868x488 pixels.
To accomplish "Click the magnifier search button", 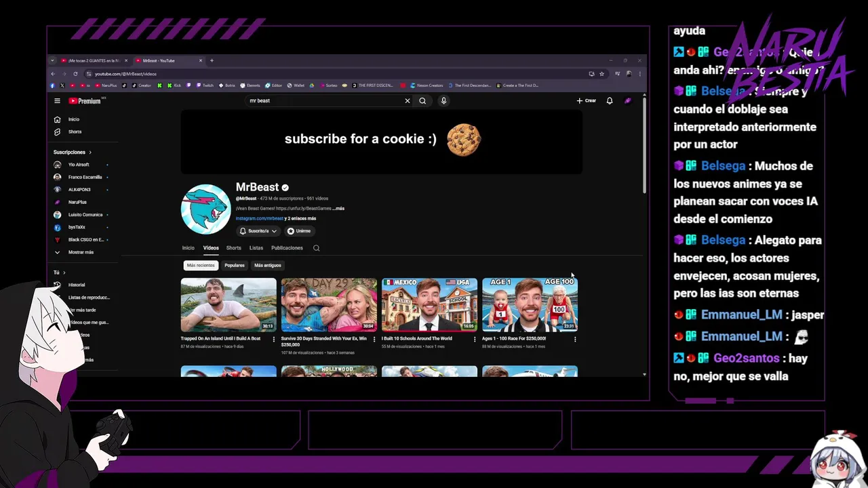I will [422, 100].
